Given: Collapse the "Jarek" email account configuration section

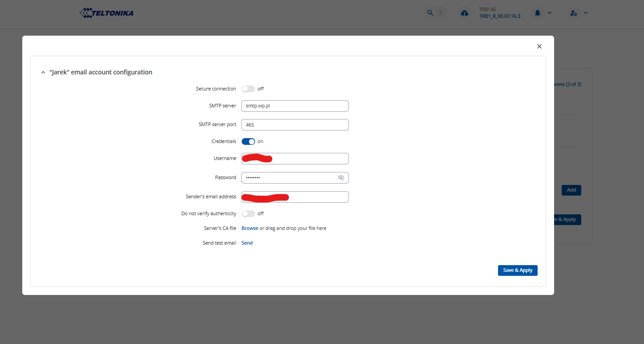Looking at the screenshot, I should tap(43, 72).
